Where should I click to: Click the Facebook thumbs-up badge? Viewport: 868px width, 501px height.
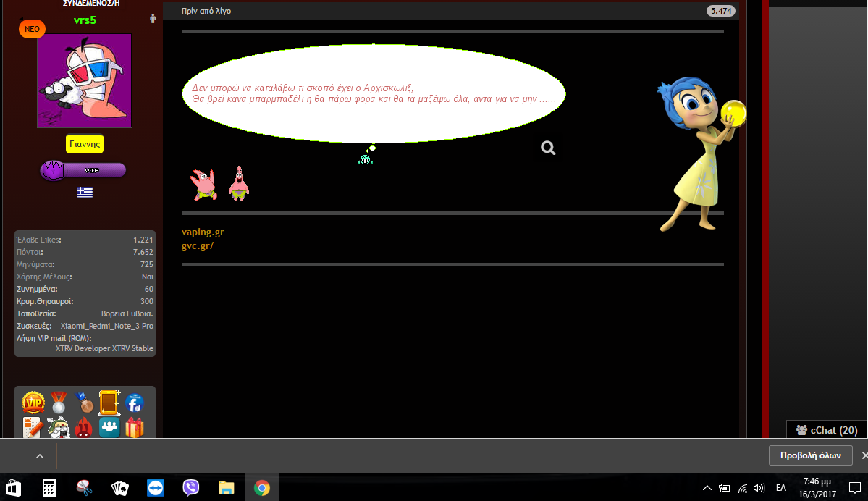pyautogui.click(x=135, y=403)
